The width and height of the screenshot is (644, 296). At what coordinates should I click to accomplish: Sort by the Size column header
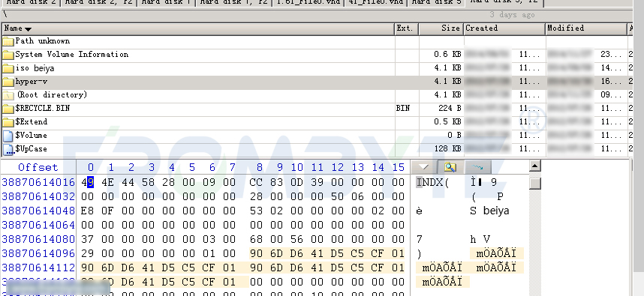point(441,28)
